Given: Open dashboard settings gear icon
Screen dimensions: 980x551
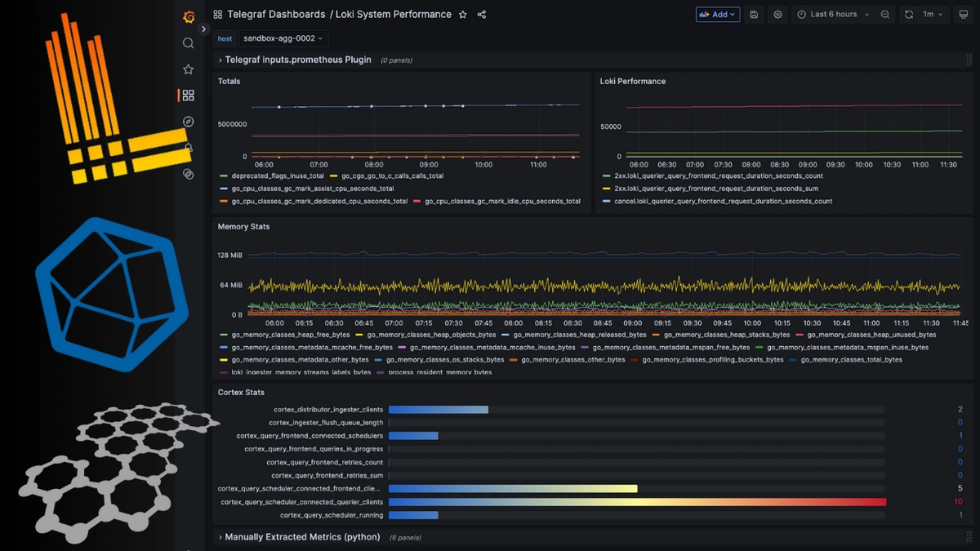Looking at the screenshot, I should click(x=777, y=14).
